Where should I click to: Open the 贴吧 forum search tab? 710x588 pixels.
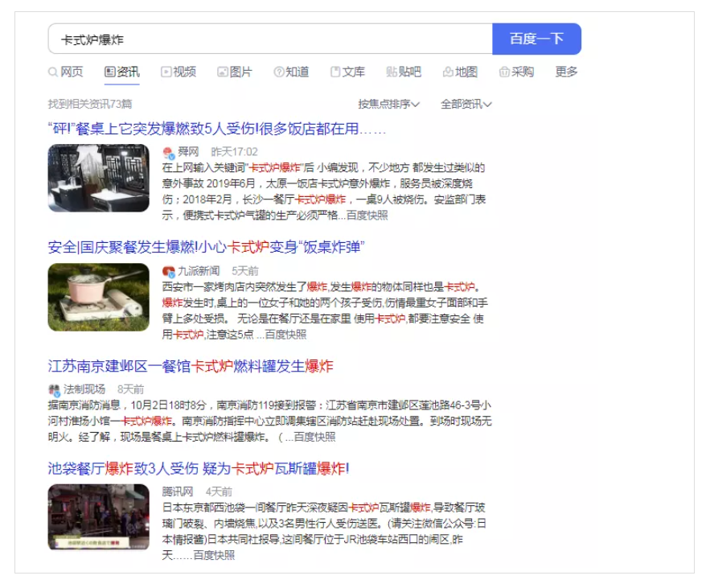(x=404, y=72)
